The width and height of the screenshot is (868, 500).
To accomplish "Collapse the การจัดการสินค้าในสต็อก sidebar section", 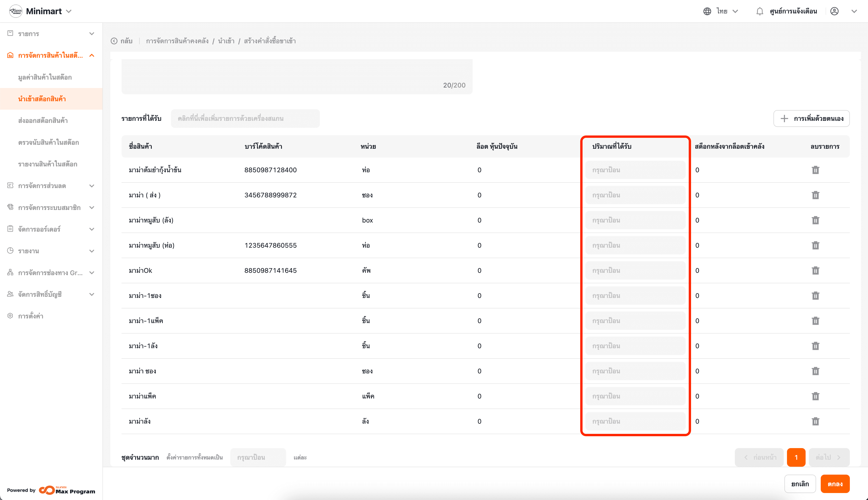I will pos(92,55).
